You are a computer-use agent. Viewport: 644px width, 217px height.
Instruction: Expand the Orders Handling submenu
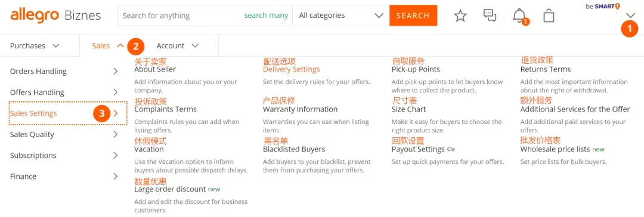point(64,71)
